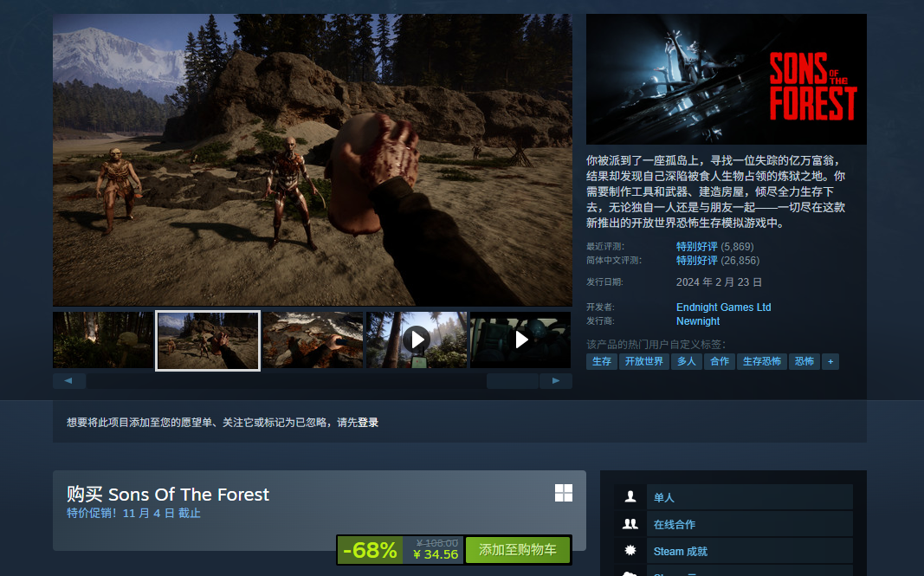Click 添加至购物车 add to cart button
The width and height of the screenshot is (924, 576).
tap(517, 550)
